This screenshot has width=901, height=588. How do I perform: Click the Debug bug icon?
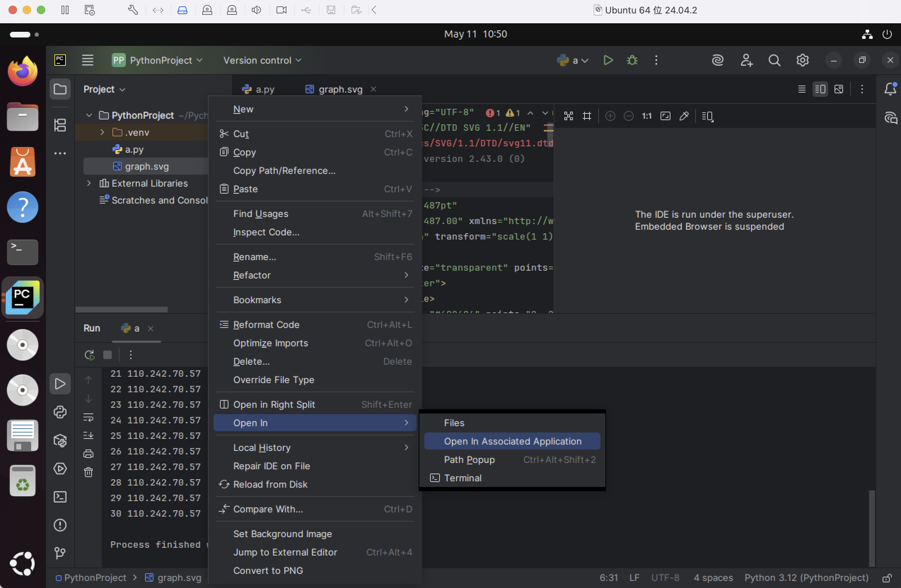pos(632,60)
